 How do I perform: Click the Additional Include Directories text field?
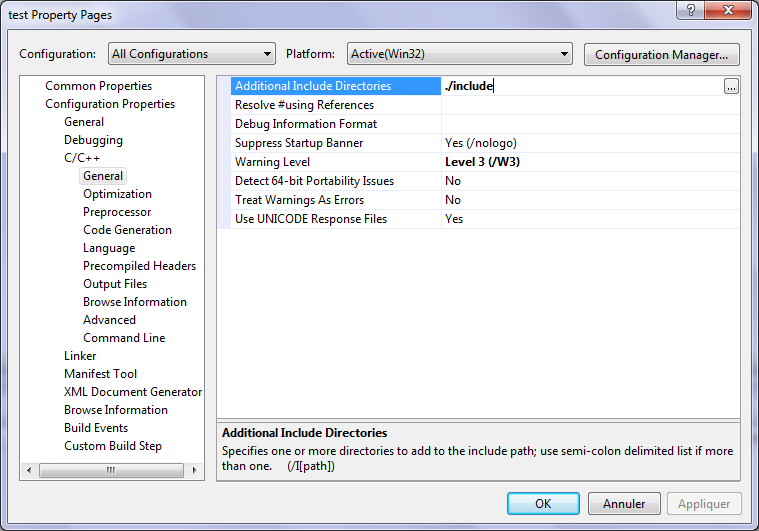[x=580, y=87]
